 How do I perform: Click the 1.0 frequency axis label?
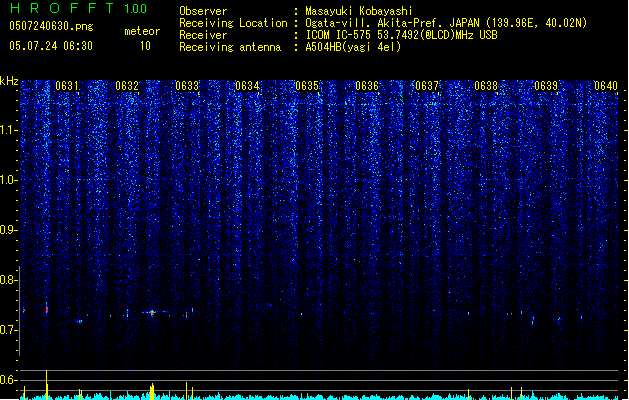point(9,180)
